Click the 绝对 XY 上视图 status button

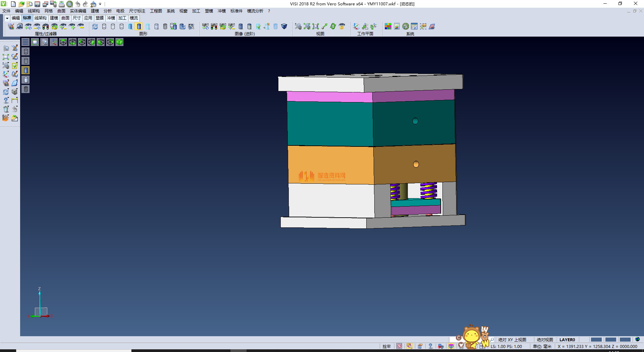(512, 340)
